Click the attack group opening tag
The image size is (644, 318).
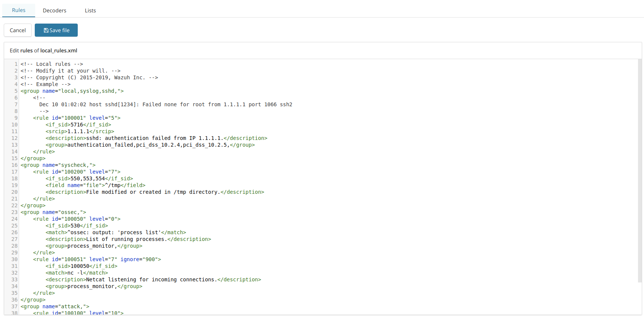pos(55,306)
